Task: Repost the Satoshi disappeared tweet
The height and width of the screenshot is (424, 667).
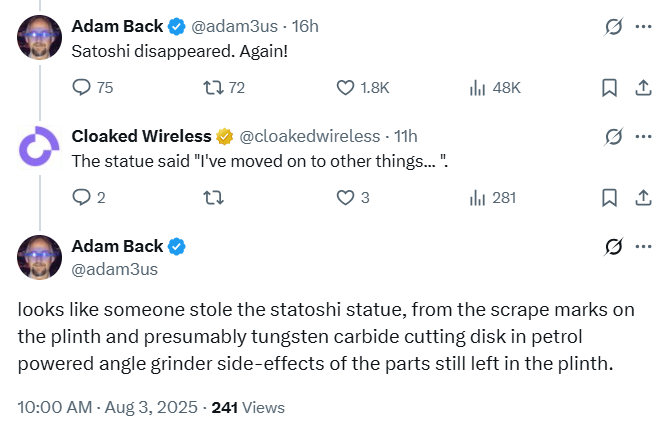Action: click(214, 87)
